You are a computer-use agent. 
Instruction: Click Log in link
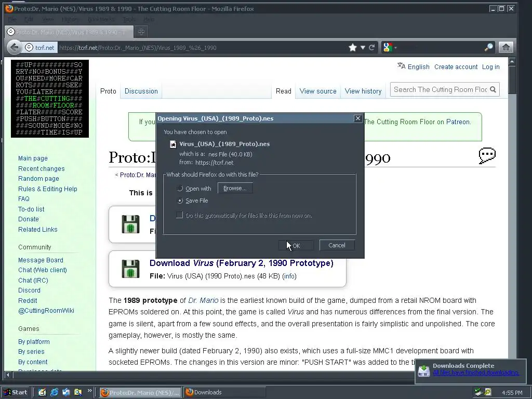pos(490,67)
